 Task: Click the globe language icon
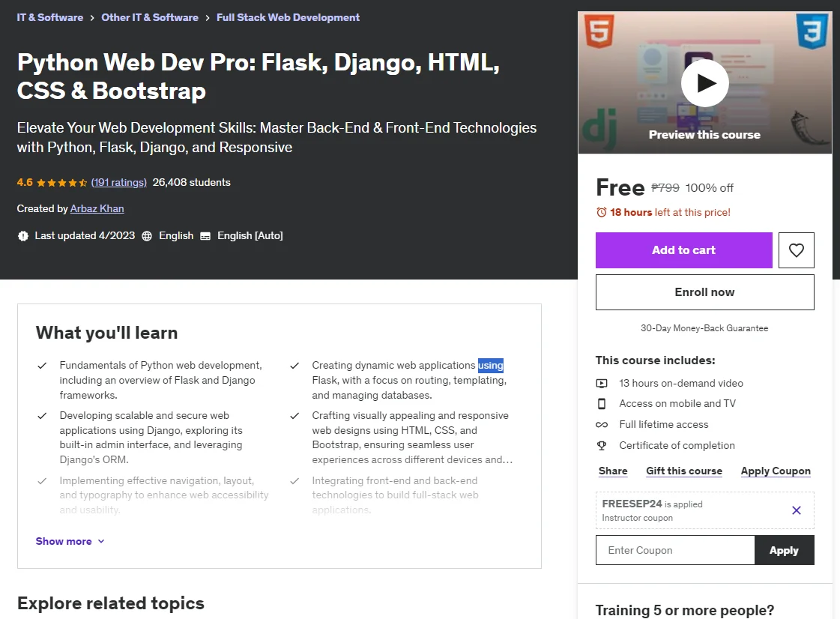click(x=147, y=236)
